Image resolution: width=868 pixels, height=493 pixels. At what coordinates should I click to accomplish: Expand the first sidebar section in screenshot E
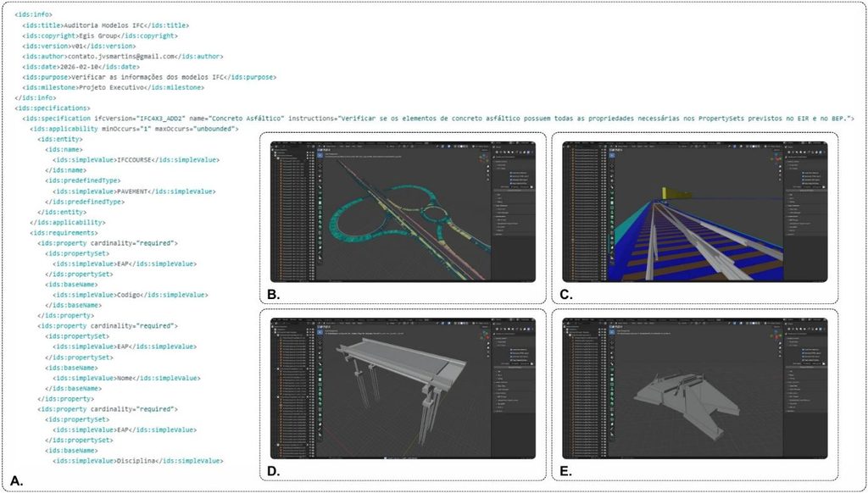pyautogui.click(x=788, y=338)
